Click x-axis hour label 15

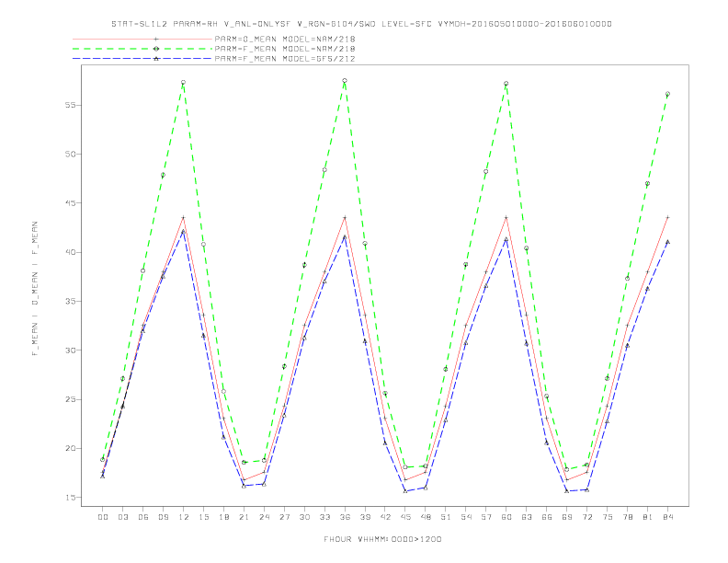click(x=203, y=517)
